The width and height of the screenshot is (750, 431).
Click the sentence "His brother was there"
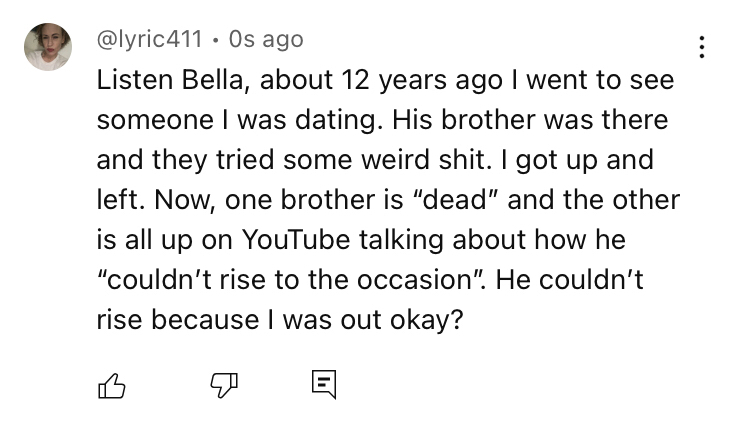pyautogui.click(x=528, y=119)
